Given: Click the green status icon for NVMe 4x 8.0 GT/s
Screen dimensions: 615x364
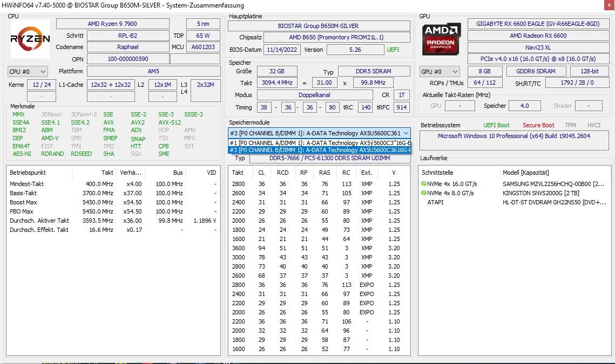Looking at the screenshot, I should point(424,193).
